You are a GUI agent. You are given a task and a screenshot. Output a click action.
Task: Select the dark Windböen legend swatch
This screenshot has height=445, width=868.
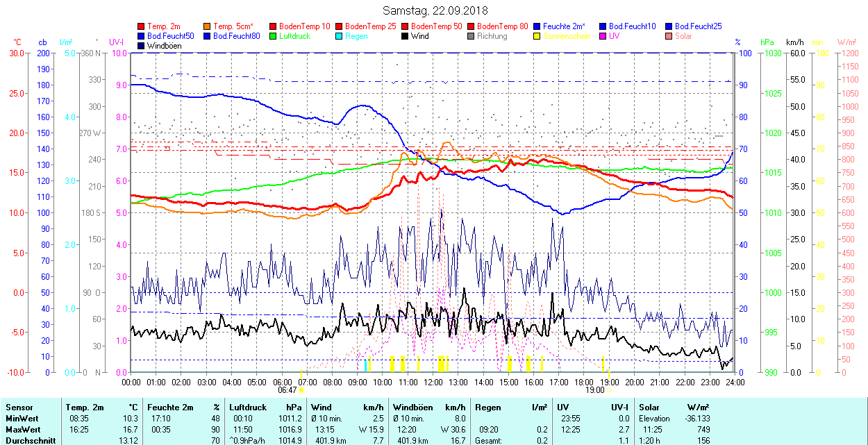coord(142,46)
